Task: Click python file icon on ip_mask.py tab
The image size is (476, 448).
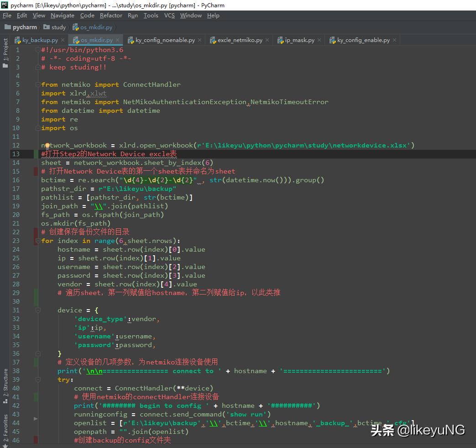Action: point(280,40)
